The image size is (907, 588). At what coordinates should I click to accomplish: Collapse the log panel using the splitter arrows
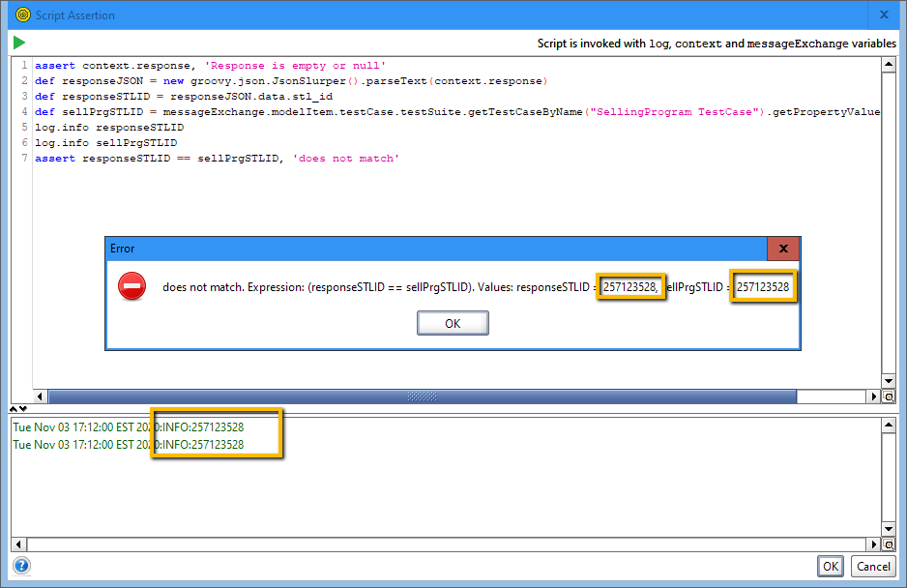pyautogui.click(x=18, y=409)
